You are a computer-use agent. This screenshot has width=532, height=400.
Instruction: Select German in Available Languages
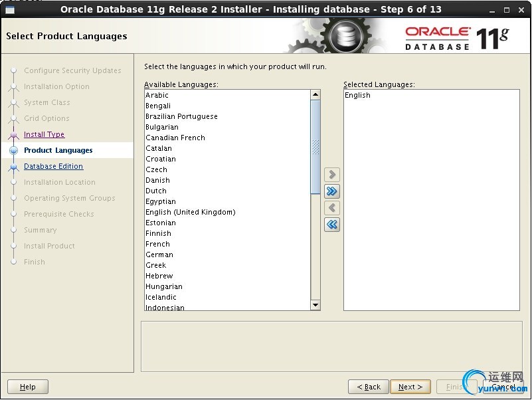227,254
